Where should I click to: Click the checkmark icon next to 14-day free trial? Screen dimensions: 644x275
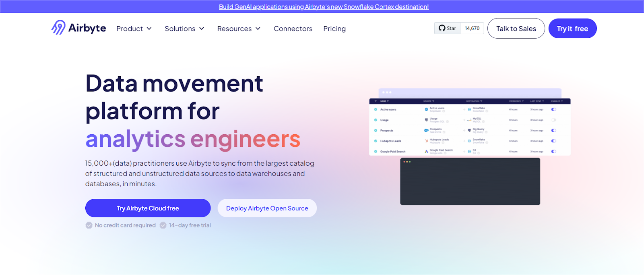coord(163,225)
